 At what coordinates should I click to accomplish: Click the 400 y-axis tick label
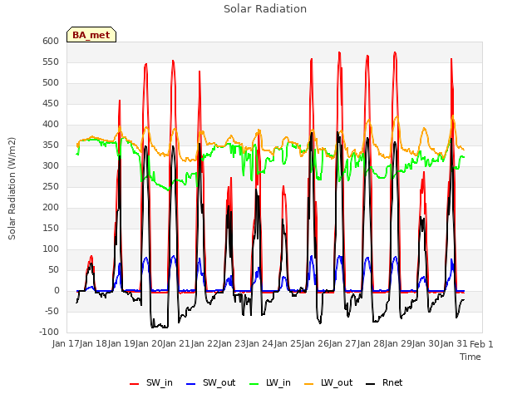point(51,124)
